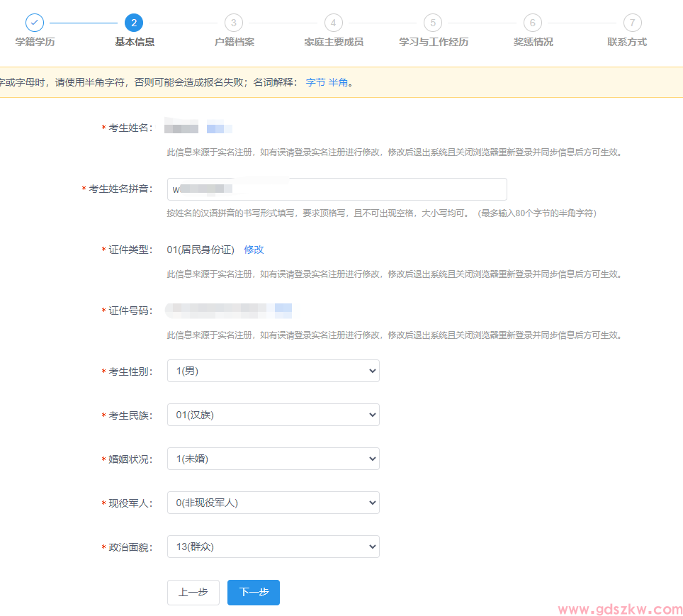The height and width of the screenshot is (616, 683).
Task: Select the 学习与工作经历 step label
Action: (434, 42)
